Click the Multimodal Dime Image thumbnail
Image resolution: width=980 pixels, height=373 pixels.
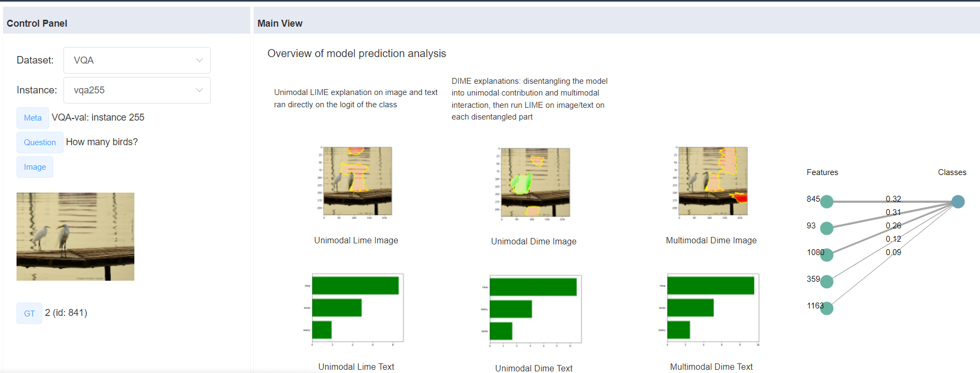[711, 182]
